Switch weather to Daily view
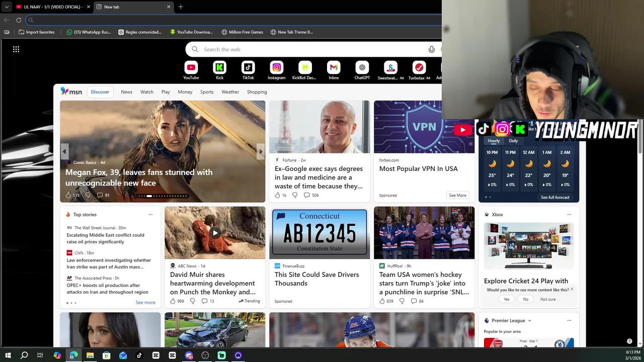This screenshot has width=644, height=362. click(x=513, y=141)
